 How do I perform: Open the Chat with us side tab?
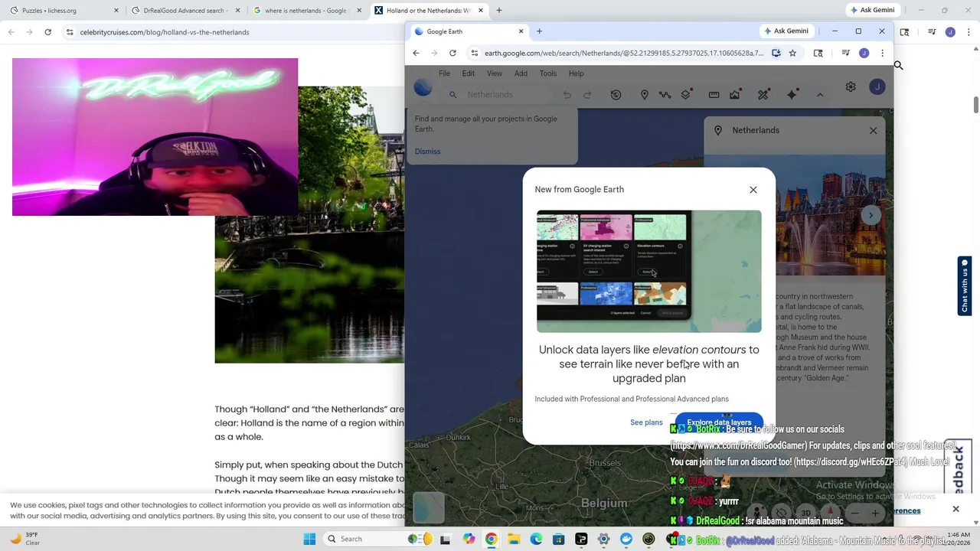pyautogui.click(x=965, y=286)
